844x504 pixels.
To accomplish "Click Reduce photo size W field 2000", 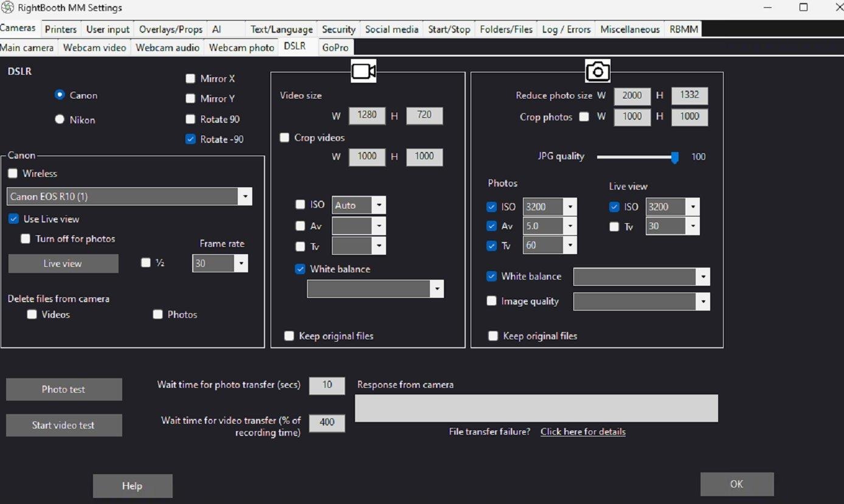I will pos(632,95).
